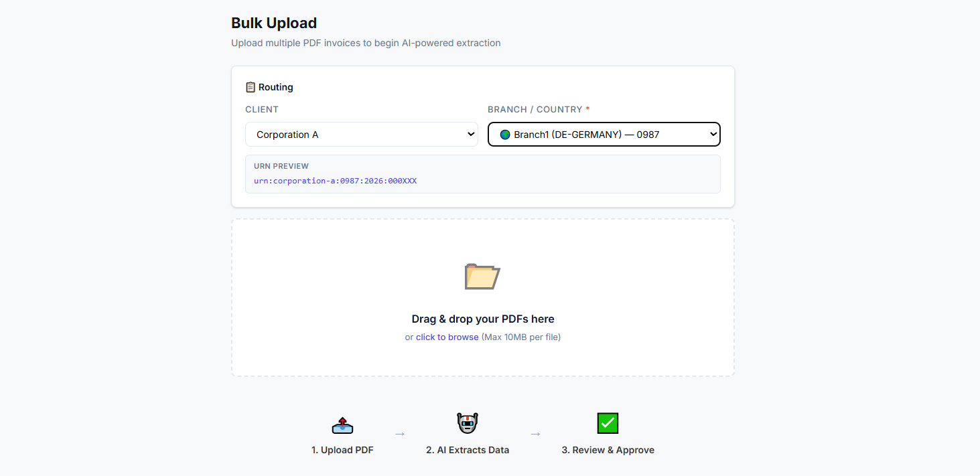Click the URN preview value urn:corporation-a:0987:2026:000XXX
The height and width of the screenshot is (476, 980).
tap(335, 181)
